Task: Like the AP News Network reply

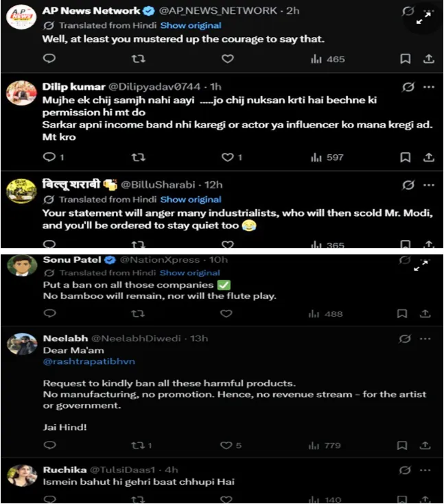Action: [x=227, y=59]
